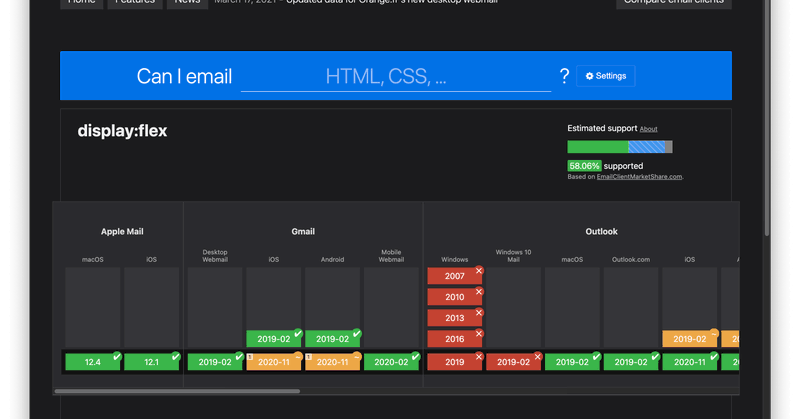Select the orange Gmail Android 2020-11 cell

point(332,362)
